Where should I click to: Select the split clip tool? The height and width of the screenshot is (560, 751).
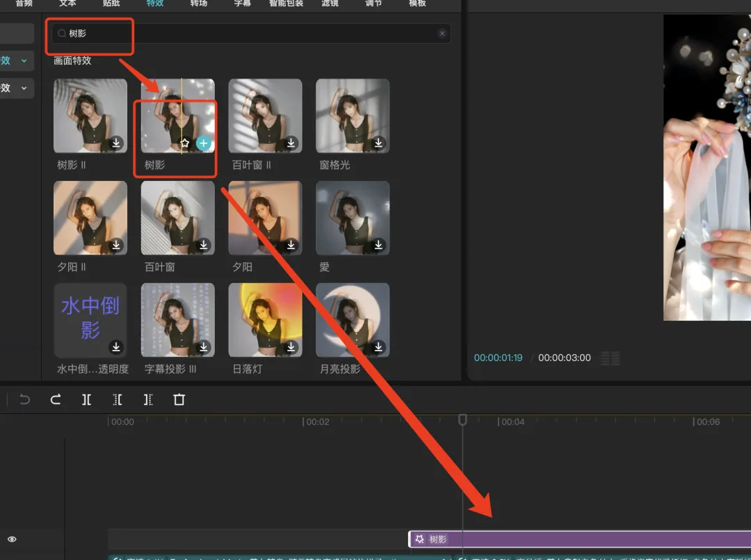(86, 399)
